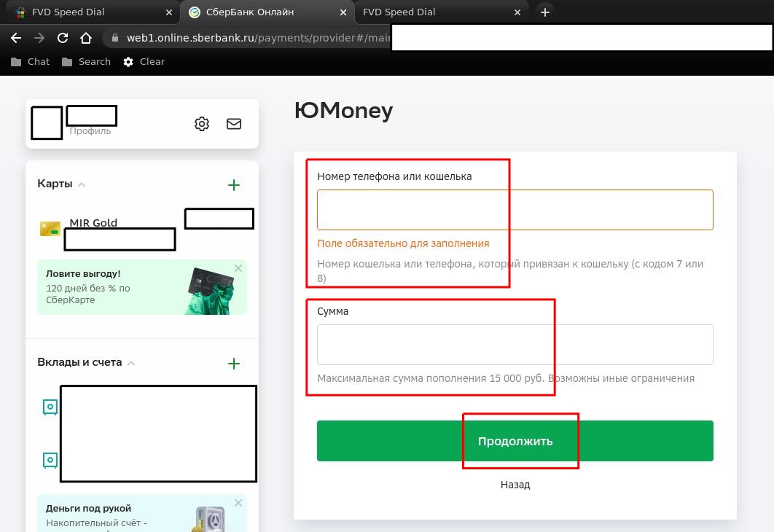The width and height of the screenshot is (774, 532).
Task: Collapse the Карты section
Action: point(82,185)
